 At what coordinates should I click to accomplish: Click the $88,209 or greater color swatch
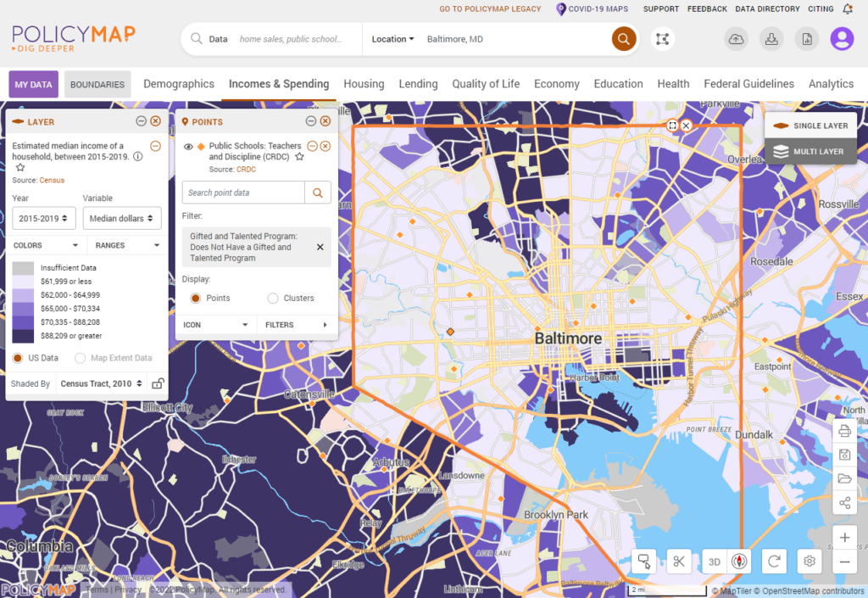pos(23,336)
